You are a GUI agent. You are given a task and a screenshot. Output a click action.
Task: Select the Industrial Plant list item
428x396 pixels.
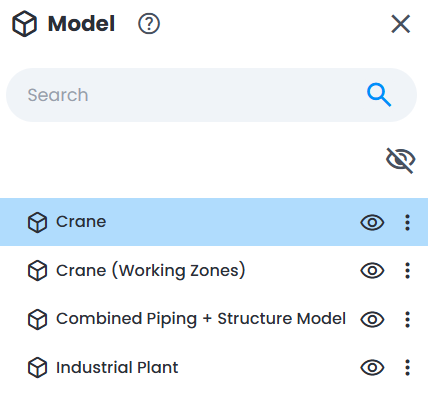point(214,368)
